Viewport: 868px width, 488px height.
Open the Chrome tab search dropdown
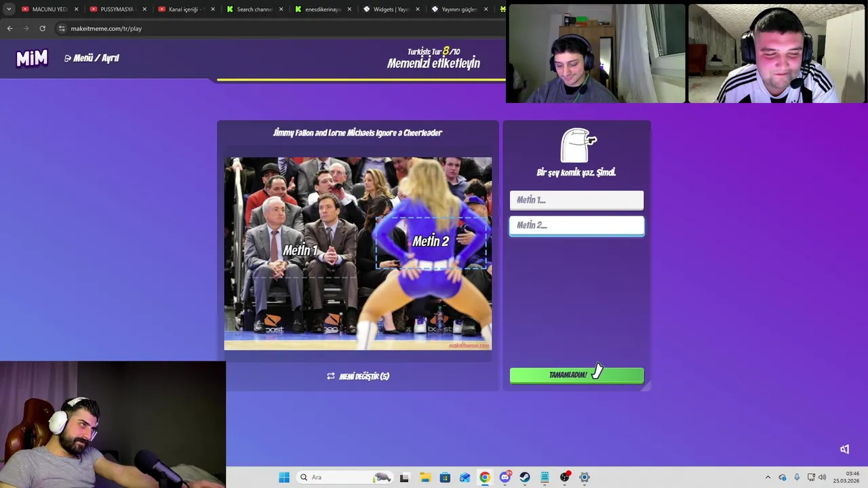(8, 9)
